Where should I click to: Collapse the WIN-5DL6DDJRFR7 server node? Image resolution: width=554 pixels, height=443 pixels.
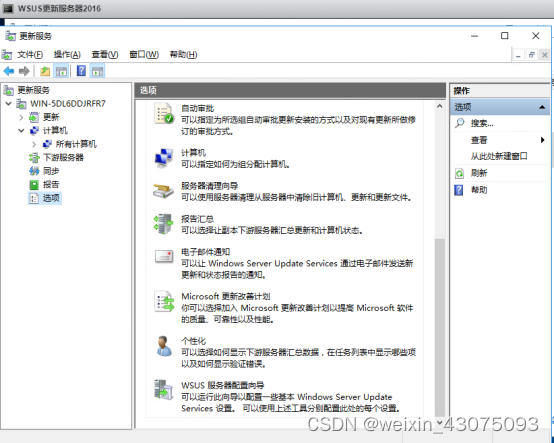coord(9,104)
